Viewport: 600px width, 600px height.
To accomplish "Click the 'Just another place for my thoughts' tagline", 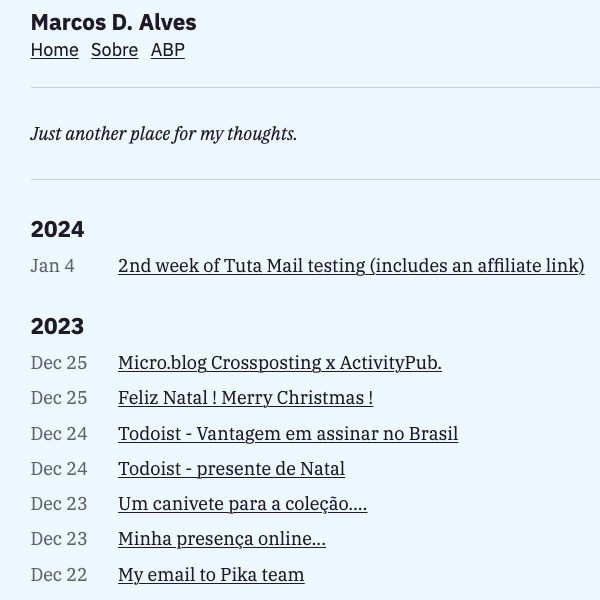I will coord(164,133).
